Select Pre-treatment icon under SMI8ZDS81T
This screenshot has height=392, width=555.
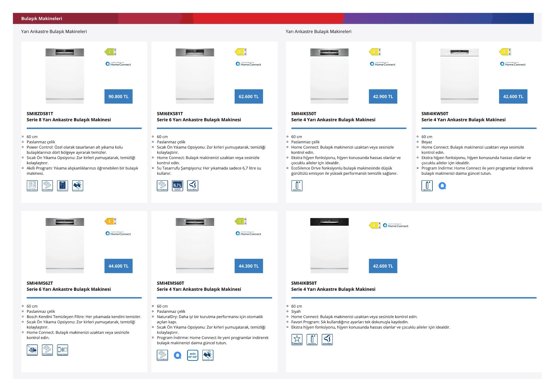[x=47, y=186]
